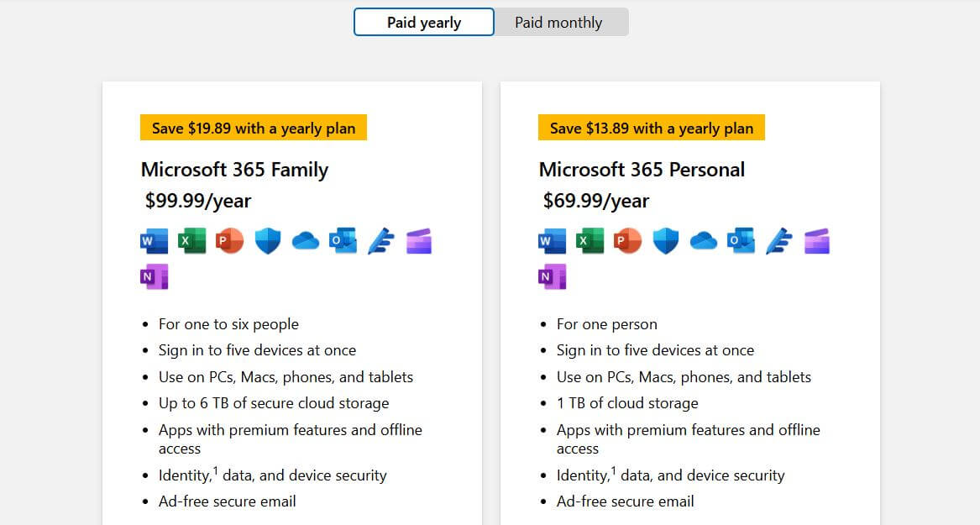The width and height of the screenshot is (980, 525).
Task: Click the Outlook icon in the Family plan
Action: [343, 240]
